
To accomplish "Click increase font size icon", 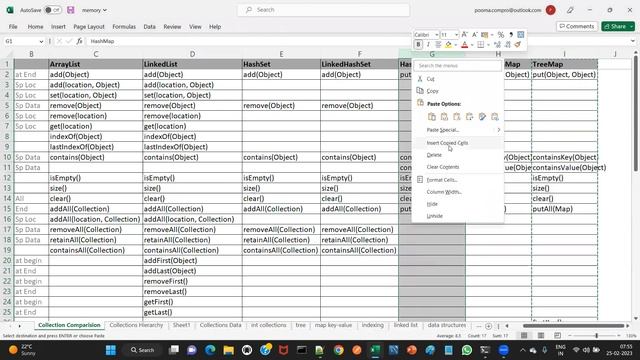I will pos(464,35).
